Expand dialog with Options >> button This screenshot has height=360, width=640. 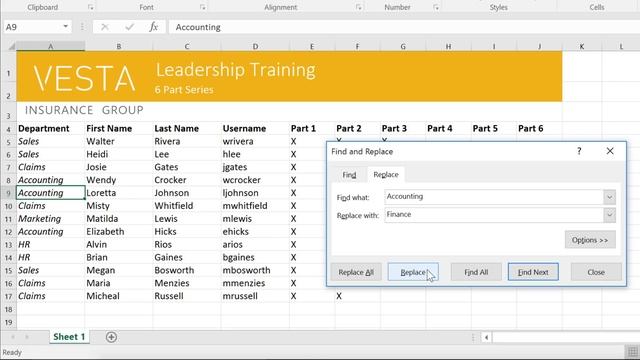(x=590, y=240)
